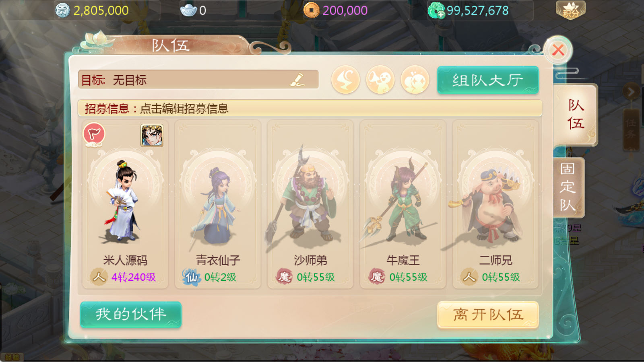This screenshot has height=362, width=644.
Task: Click the horn shout icon button
Action: [x=380, y=80]
